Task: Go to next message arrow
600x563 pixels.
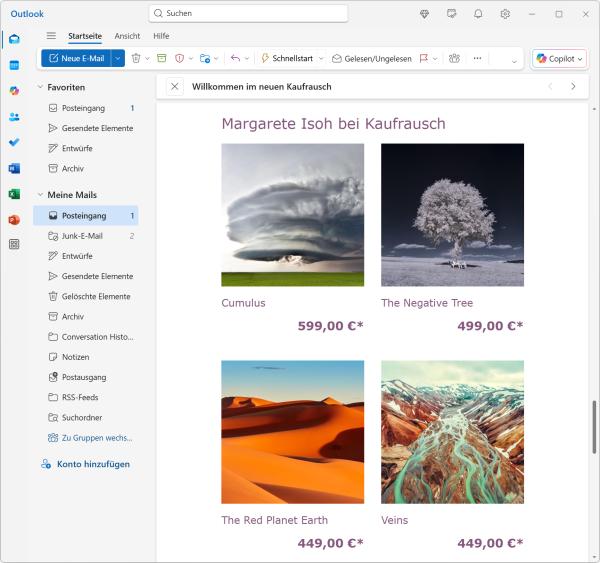Action: [573, 86]
